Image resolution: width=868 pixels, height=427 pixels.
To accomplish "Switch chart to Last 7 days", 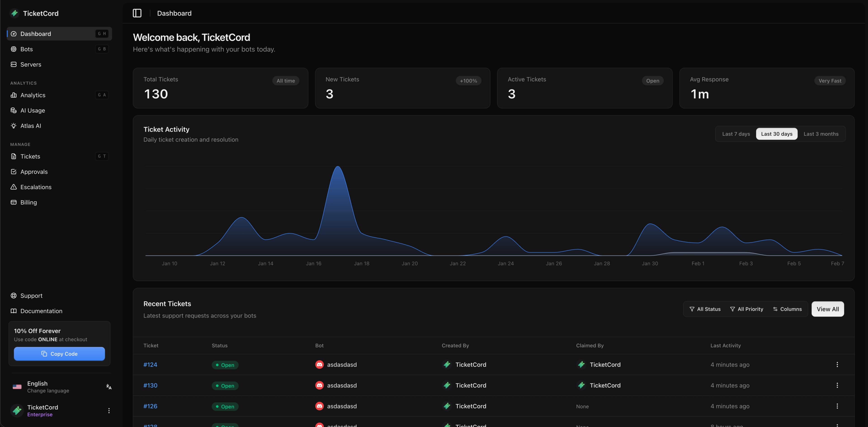I will (x=736, y=134).
